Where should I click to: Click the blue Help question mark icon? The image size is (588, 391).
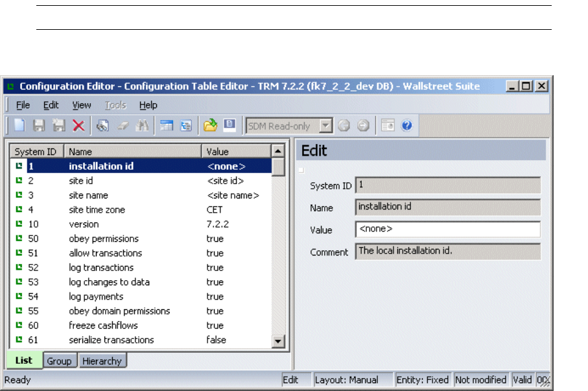click(407, 125)
